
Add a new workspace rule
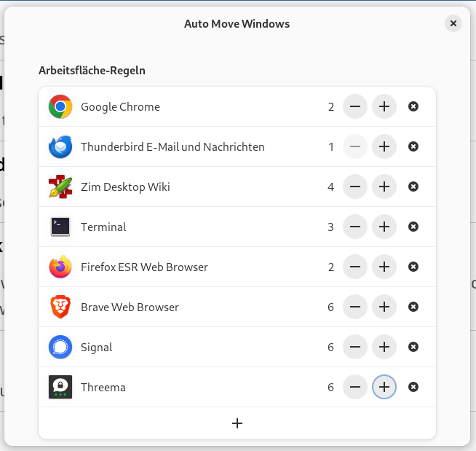click(237, 423)
